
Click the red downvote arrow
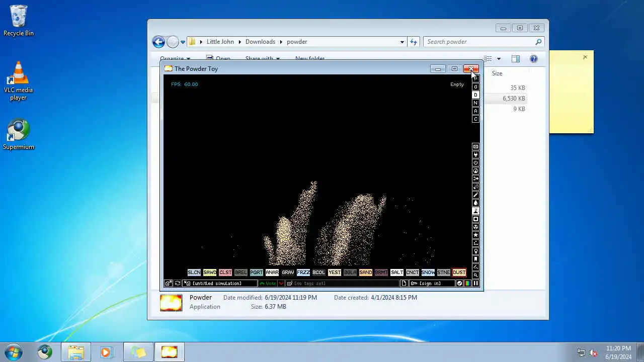(281, 284)
